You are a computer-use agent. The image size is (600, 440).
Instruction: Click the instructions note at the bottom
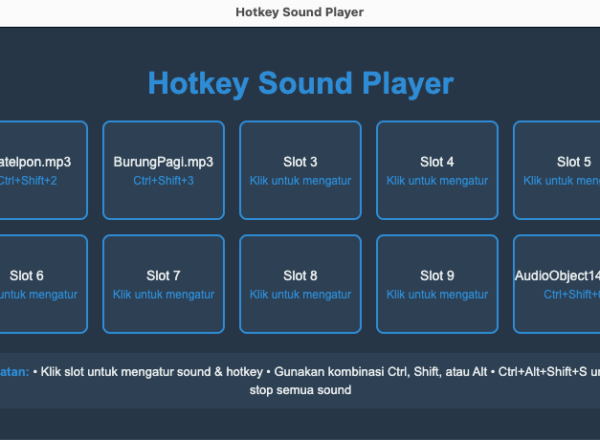click(300, 380)
